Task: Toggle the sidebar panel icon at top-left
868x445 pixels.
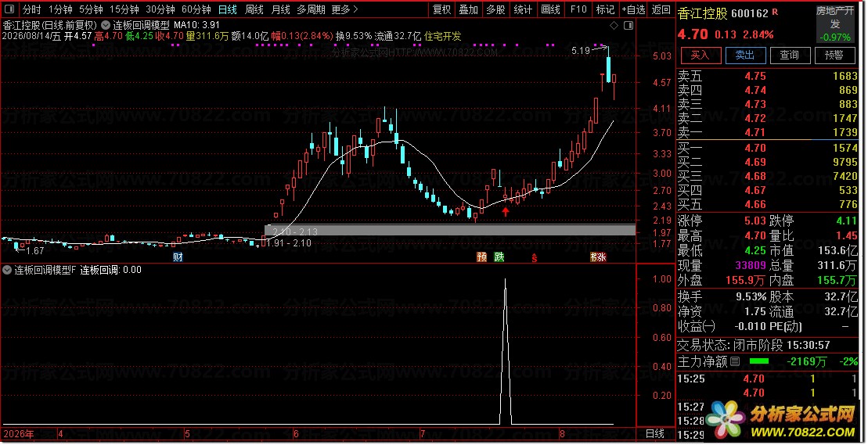Action: pos(10,9)
